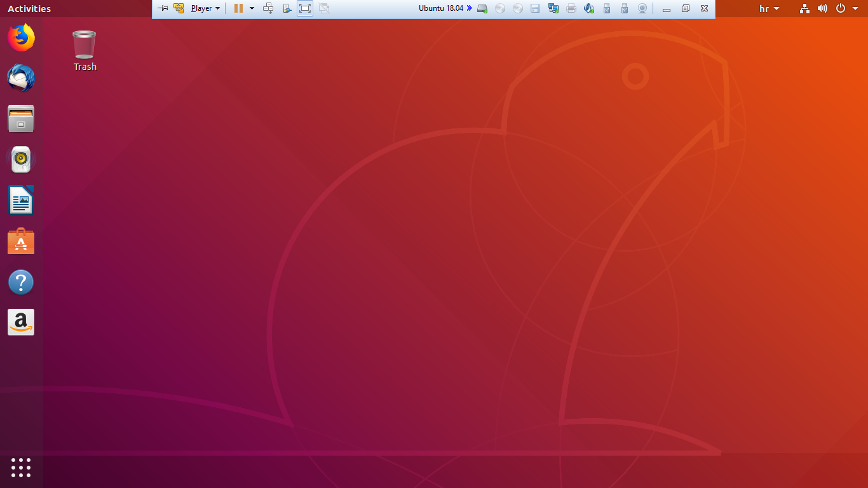Open Ubuntu Software from the dock
Image resolution: width=868 pixels, height=488 pixels.
pyautogui.click(x=21, y=241)
